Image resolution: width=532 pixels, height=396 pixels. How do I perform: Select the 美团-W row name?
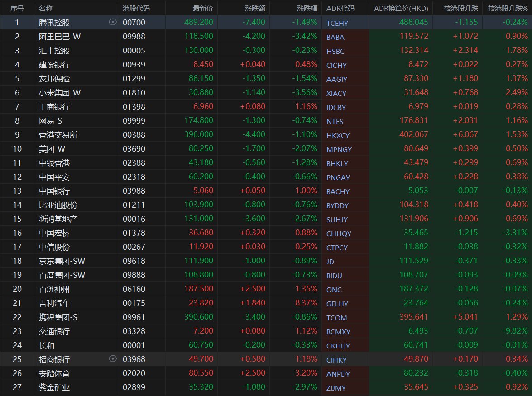[x=54, y=149]
